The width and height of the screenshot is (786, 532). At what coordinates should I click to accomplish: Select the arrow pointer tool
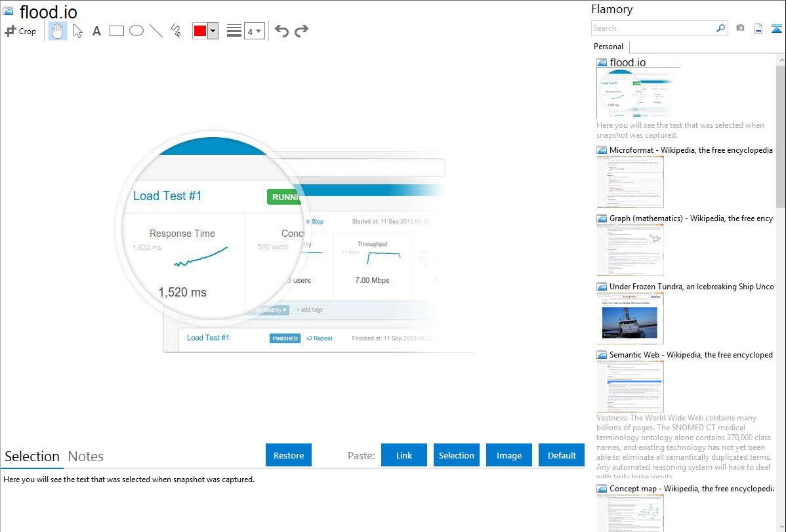[x=77, y=31]
